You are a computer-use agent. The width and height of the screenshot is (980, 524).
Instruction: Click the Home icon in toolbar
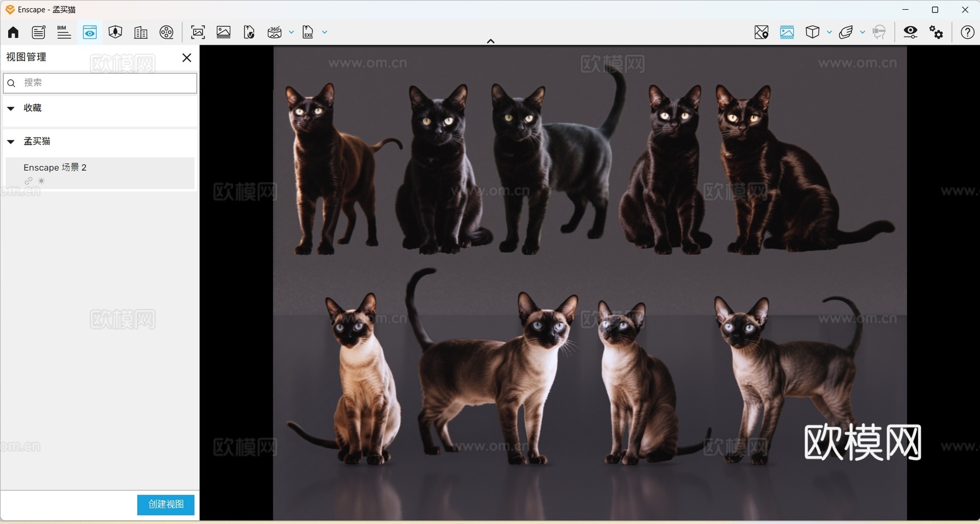click(13, 32)
